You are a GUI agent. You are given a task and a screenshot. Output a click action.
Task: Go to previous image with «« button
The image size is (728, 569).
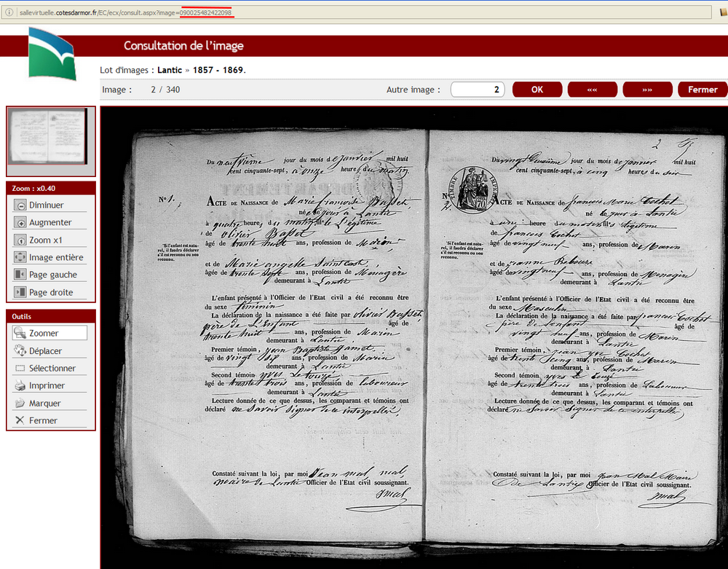pyautogui.click(x=592, y=90)
